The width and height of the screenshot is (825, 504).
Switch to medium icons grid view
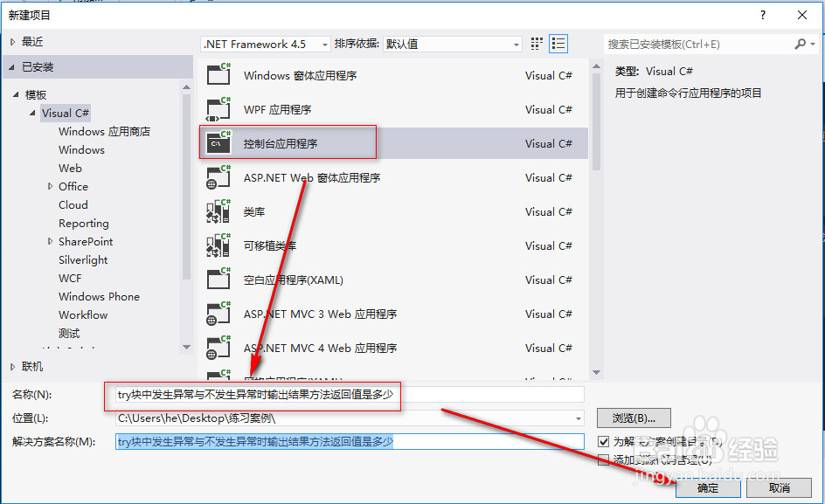[x=536, y=44]
